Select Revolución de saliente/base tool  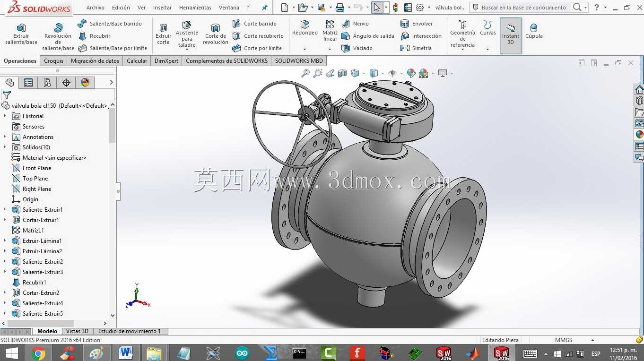[58, 37]
